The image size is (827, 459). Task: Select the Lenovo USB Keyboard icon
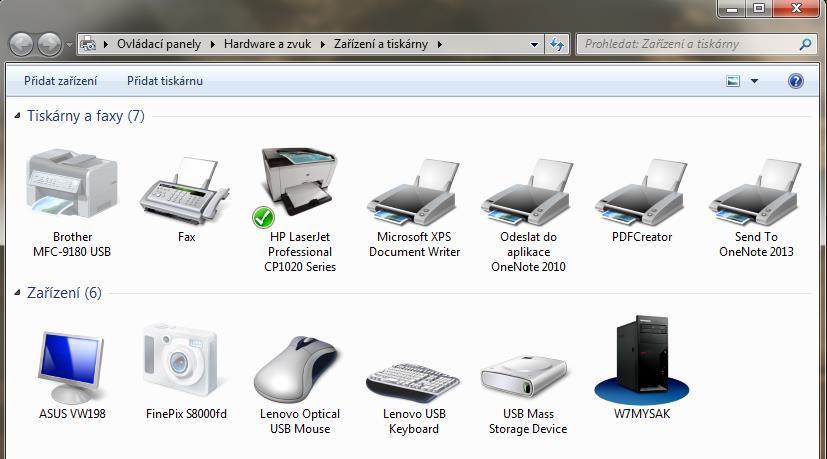[413, 382]
